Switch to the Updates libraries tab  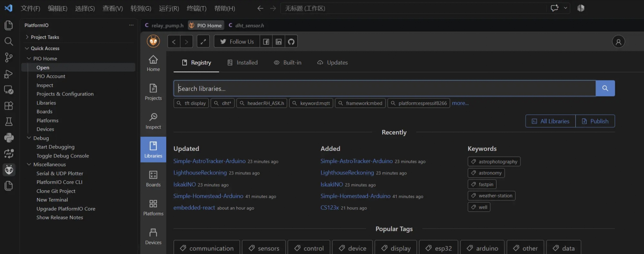[x=333, y=63]
